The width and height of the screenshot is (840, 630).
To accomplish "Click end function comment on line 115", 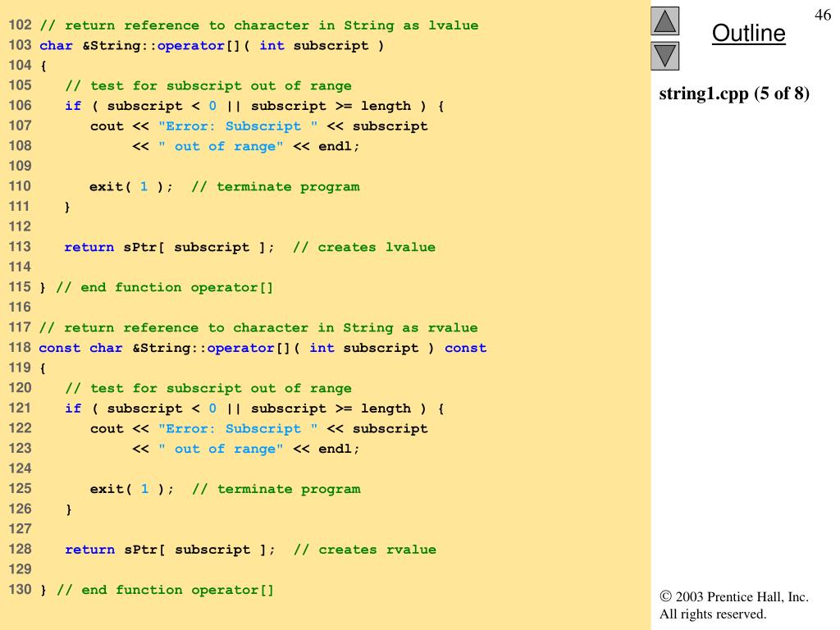I will pos(165,288).
